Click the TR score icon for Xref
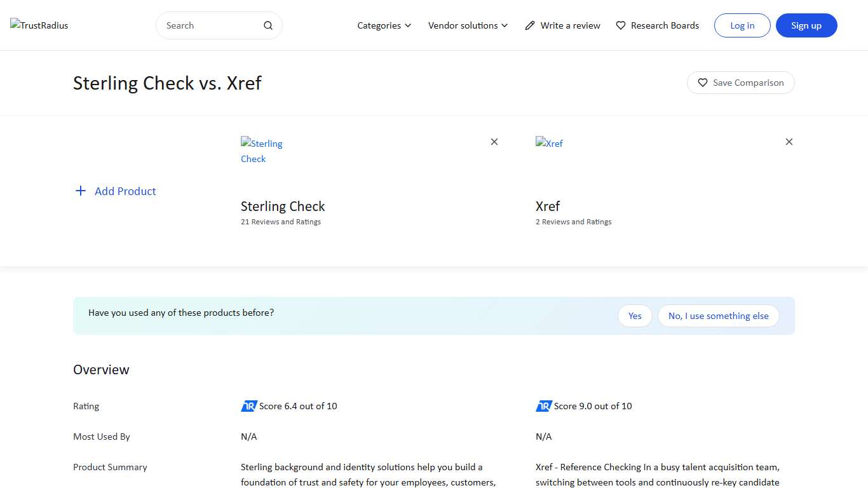Viewport: 868px width, 488px height. pos(544,406)
